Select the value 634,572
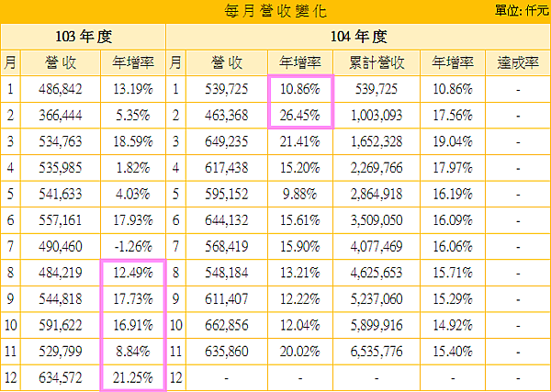The image size is (551, 392). click(61, 377)
